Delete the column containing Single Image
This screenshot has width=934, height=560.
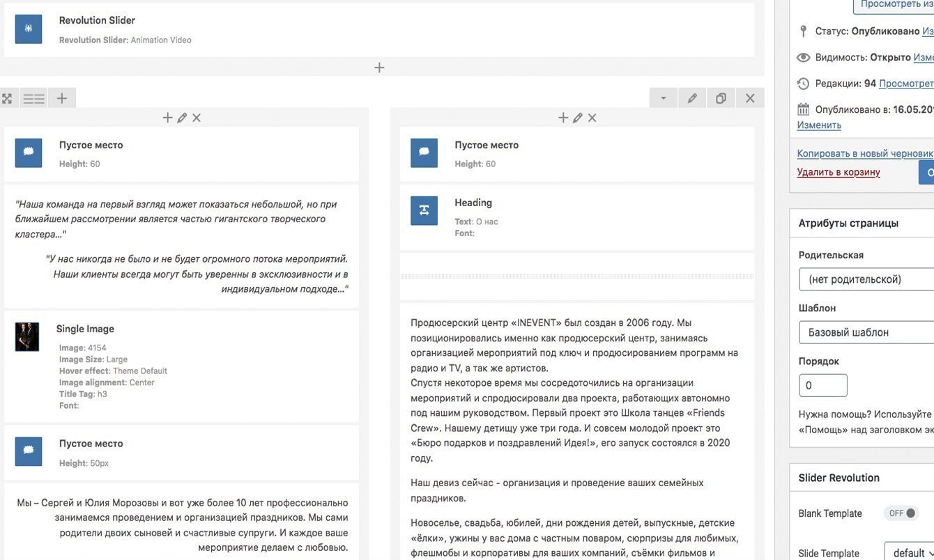click(197, 118)
